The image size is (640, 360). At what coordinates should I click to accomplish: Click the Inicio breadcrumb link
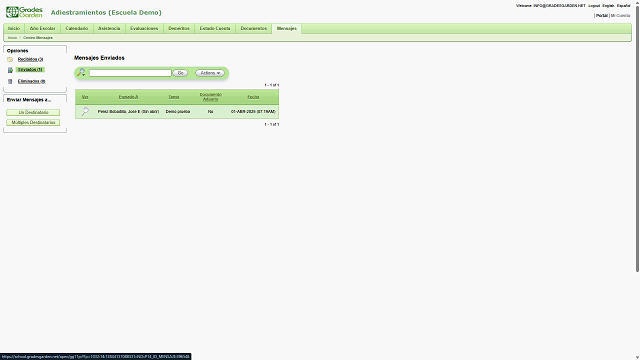pyautogui.click(x=13, y=38)
